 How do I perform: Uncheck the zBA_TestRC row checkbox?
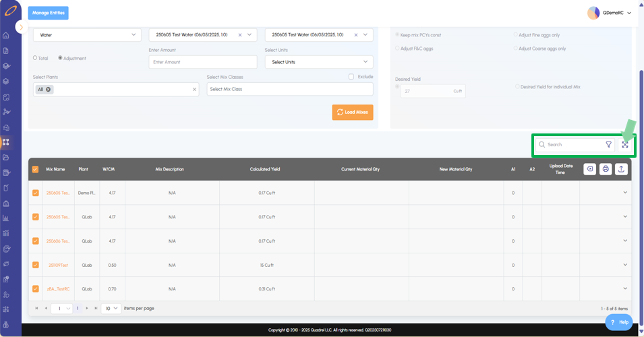pos(35,289)
